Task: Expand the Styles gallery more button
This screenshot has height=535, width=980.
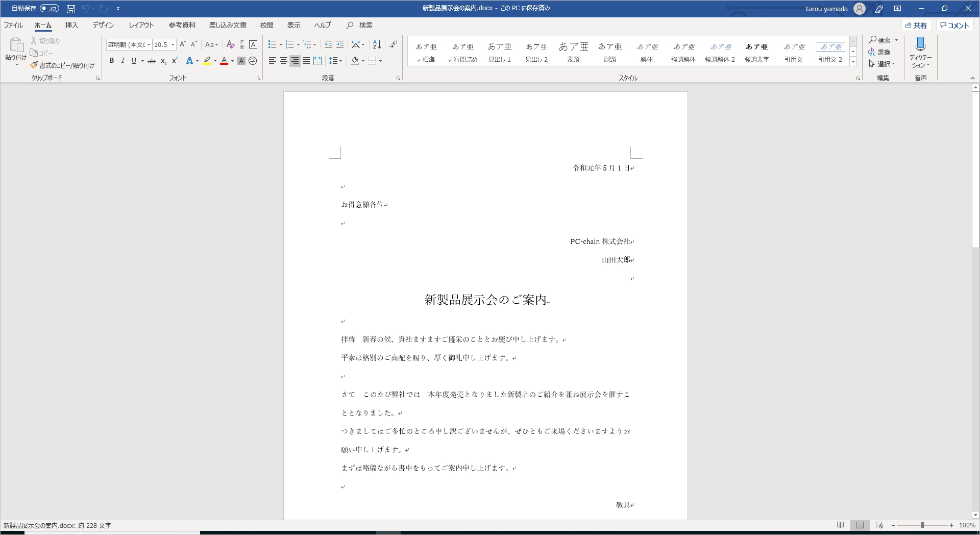Action: click(x=853, y=61)
